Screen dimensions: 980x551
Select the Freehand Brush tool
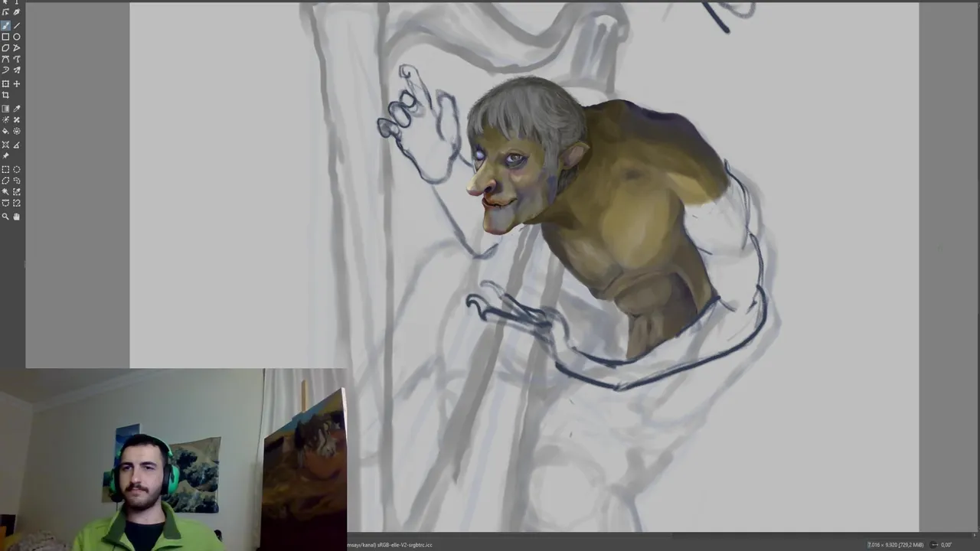pos(5,25)
